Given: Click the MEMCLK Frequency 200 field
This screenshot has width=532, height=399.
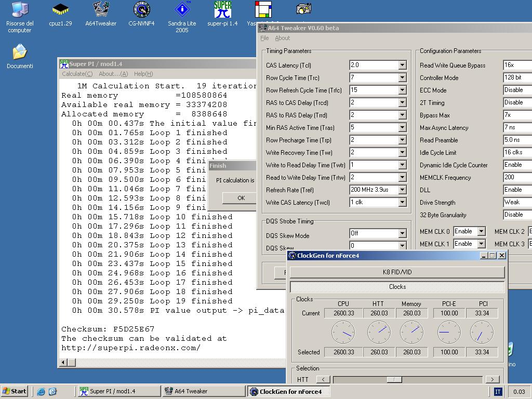Looking at the screenshot, I should tap(517, 177).
